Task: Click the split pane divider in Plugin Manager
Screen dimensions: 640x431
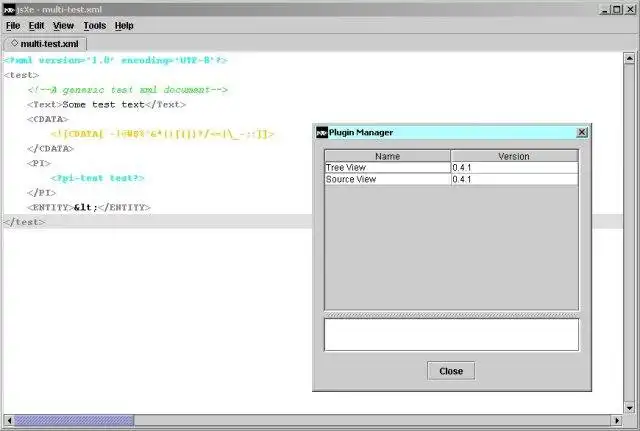Action: coord(451,315)
